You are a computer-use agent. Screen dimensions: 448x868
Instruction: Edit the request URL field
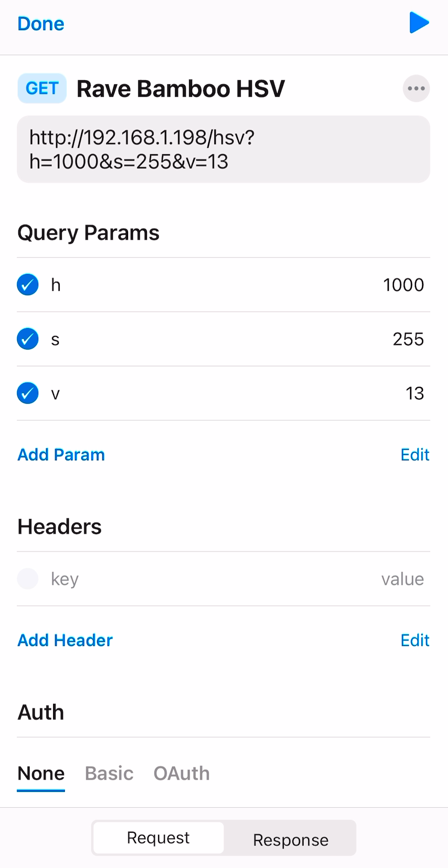[x=223, y=149]
